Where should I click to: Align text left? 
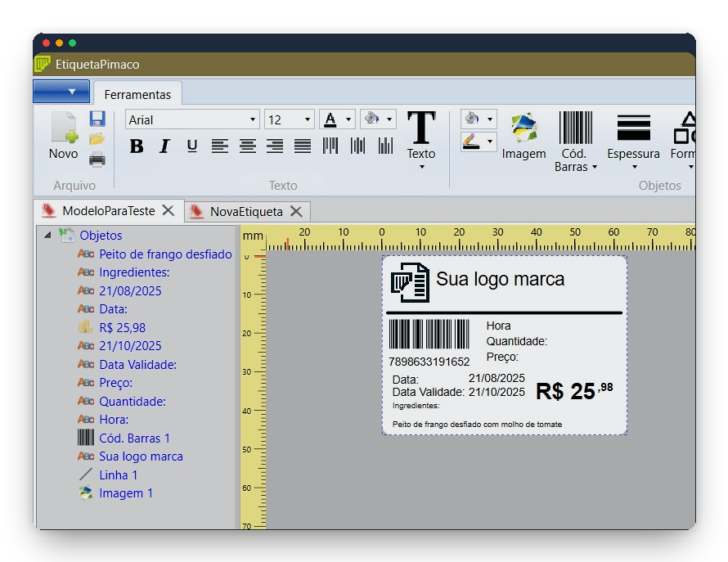[x=219, y=146]
